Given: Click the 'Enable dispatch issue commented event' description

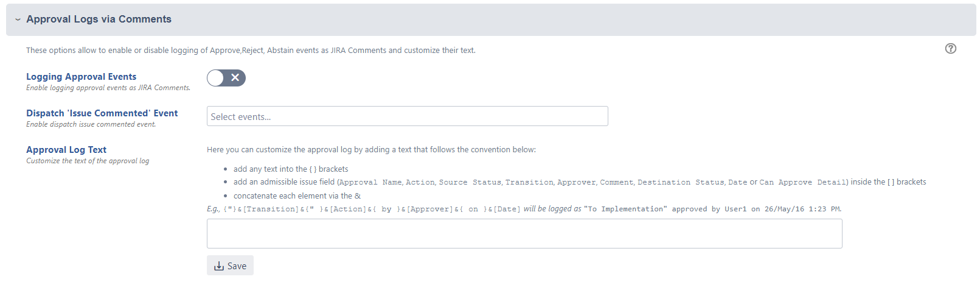Looking at the screenshot, I should [x=91, y=124].
